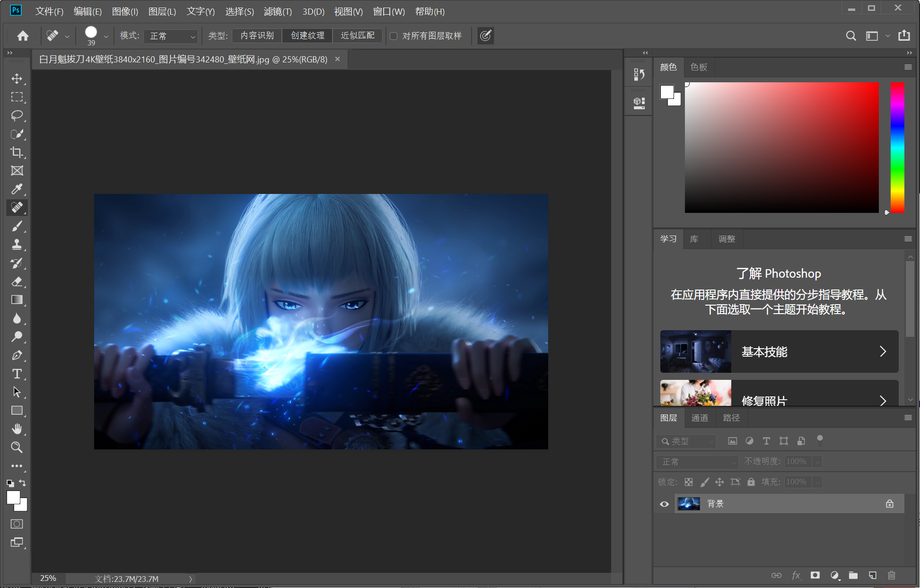
Task: Select the Move tool
Action: [x=17, y=79]
